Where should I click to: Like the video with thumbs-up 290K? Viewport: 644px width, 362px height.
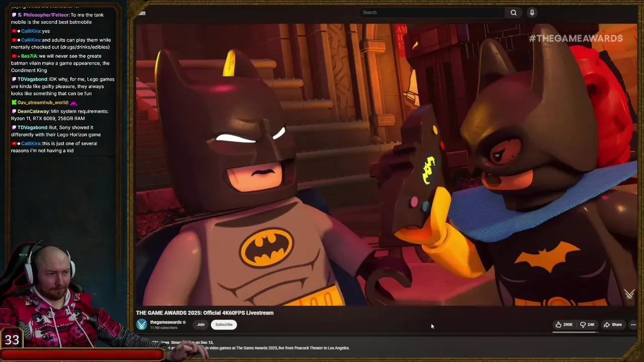coord(564,325)
